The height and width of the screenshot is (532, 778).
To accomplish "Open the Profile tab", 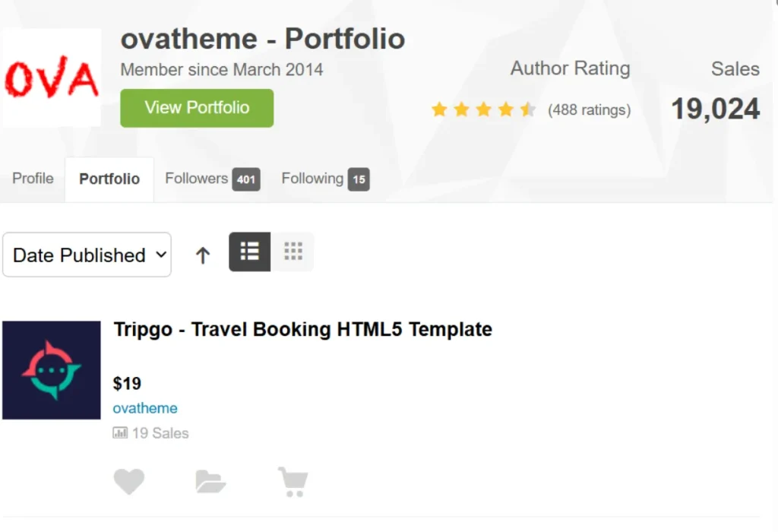I will coord(33,178).
